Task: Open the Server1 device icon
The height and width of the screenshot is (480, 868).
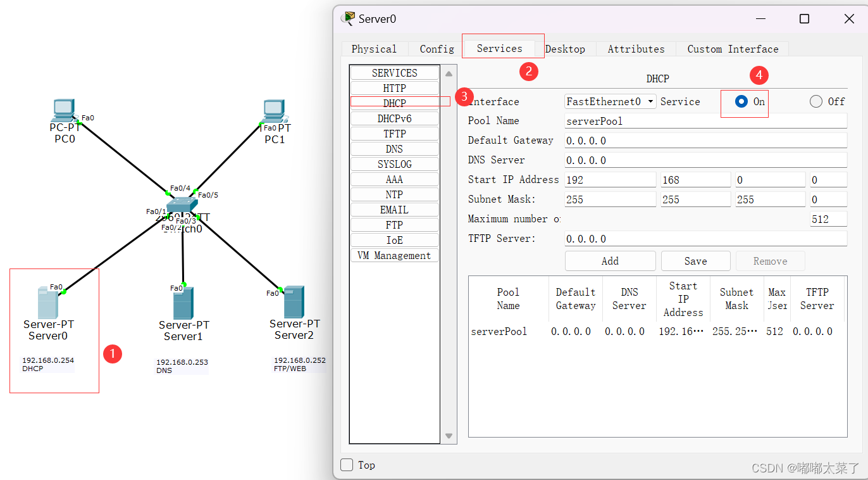Action: click(183, 303)
